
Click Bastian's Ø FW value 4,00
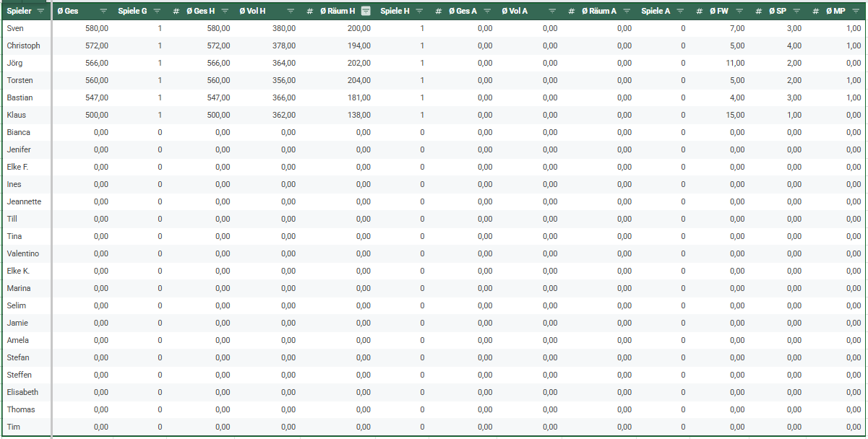point(737,97)
